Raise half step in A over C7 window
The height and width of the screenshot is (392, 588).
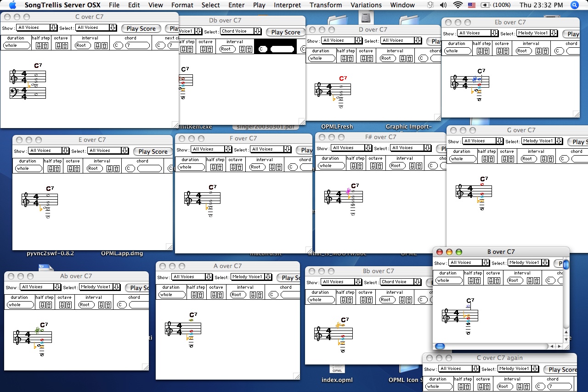click(200, 295)
